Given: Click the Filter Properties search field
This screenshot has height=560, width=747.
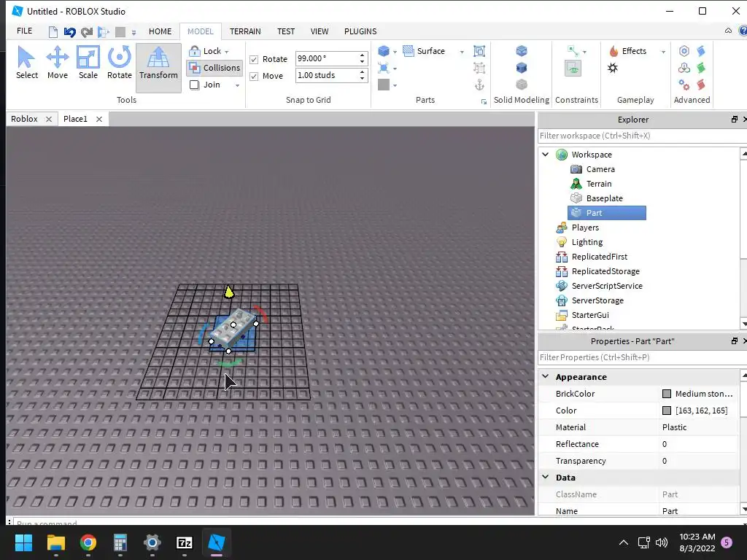Looking at the screenshot, I should tap(642, 357).
